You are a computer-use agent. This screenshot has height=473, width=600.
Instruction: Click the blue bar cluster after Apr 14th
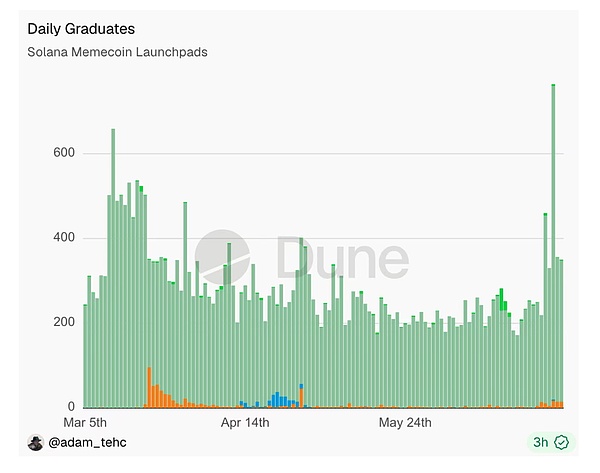click(x=277, y=400)
